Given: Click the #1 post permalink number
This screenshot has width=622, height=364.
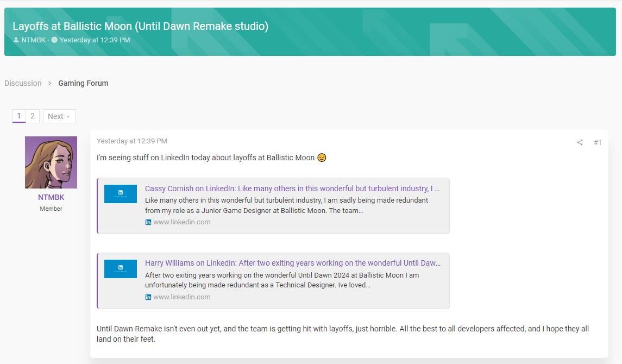Looking at the screenshot, I should 598,143.
